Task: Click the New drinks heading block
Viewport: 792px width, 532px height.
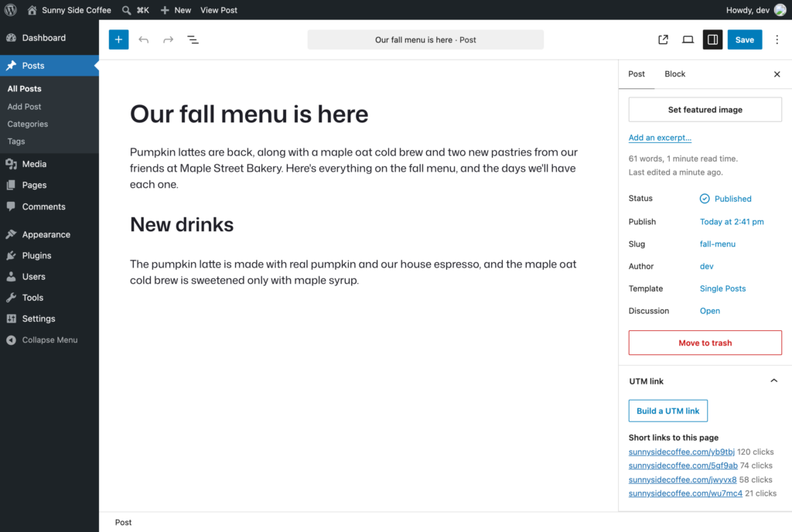Action: coord(182,224)
